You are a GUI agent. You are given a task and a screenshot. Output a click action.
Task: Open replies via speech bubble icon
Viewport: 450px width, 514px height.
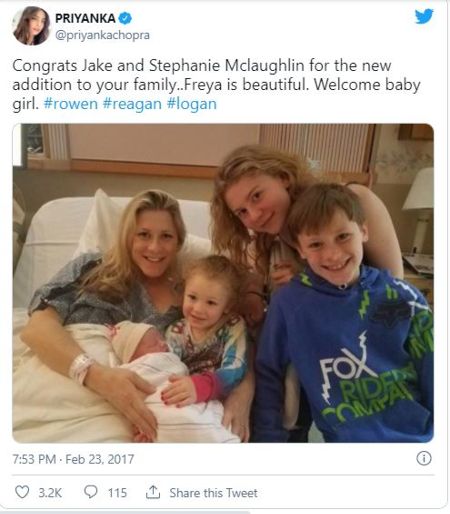[90, 492]
